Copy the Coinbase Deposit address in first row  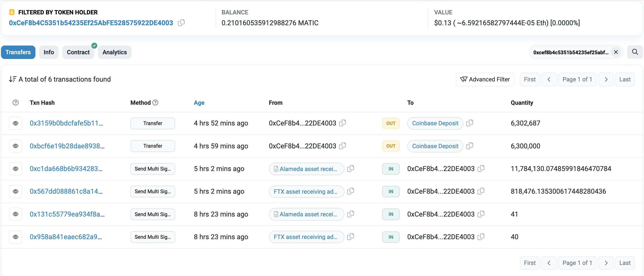coord(470,123)
